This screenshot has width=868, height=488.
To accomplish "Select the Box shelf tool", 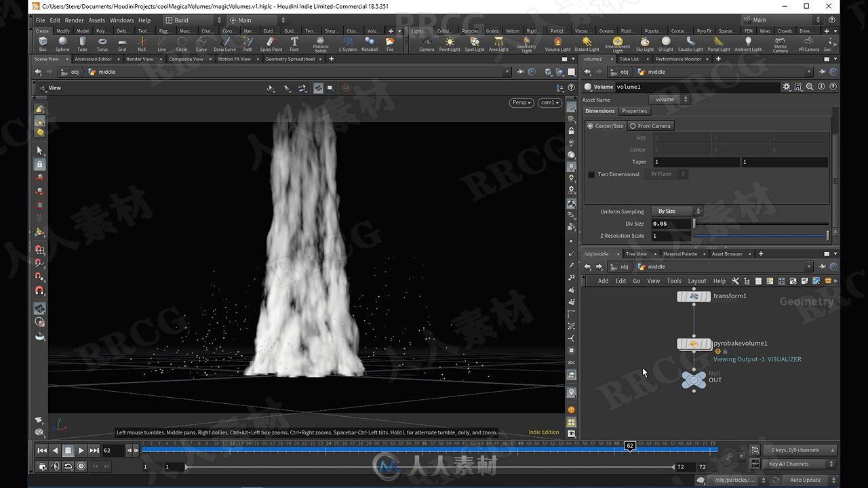I will pyautogui.click(x=43, y=44).
